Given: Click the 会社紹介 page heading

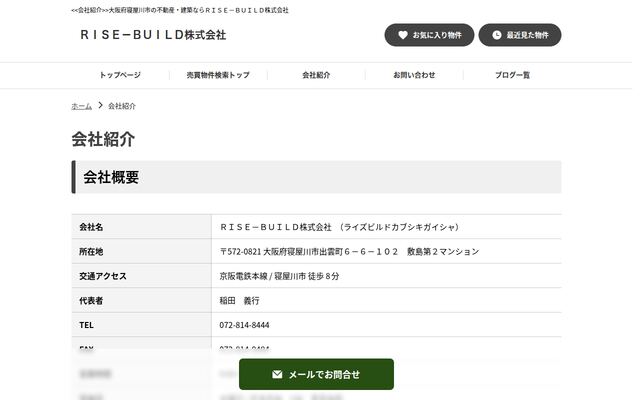Looking at the screenshot, I should (x=103, y=139).
